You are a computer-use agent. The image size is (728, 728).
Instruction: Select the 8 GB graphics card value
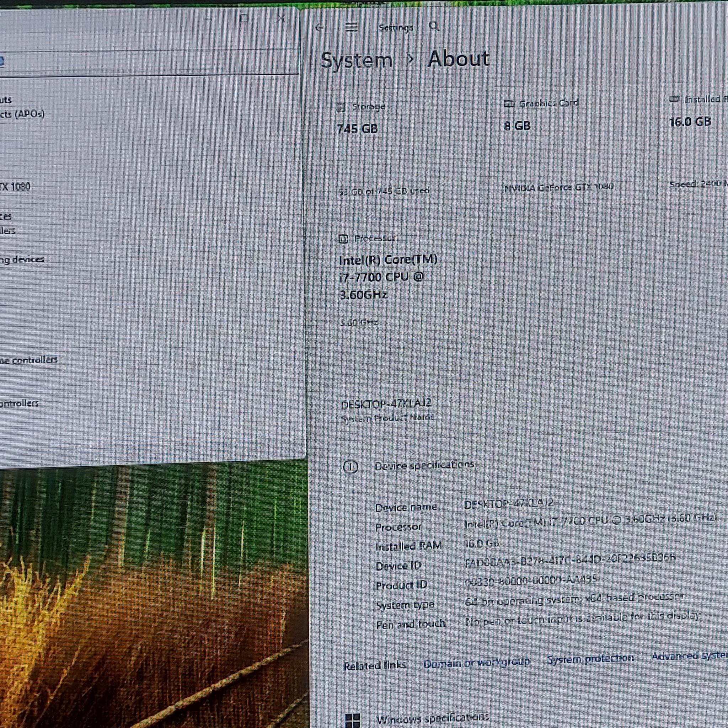517,126
